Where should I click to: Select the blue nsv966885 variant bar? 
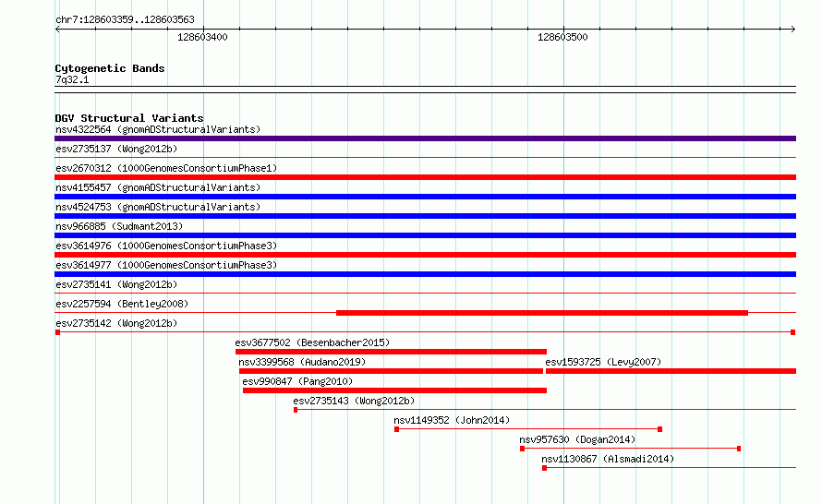pyautogui.click(x=425, y=235)
